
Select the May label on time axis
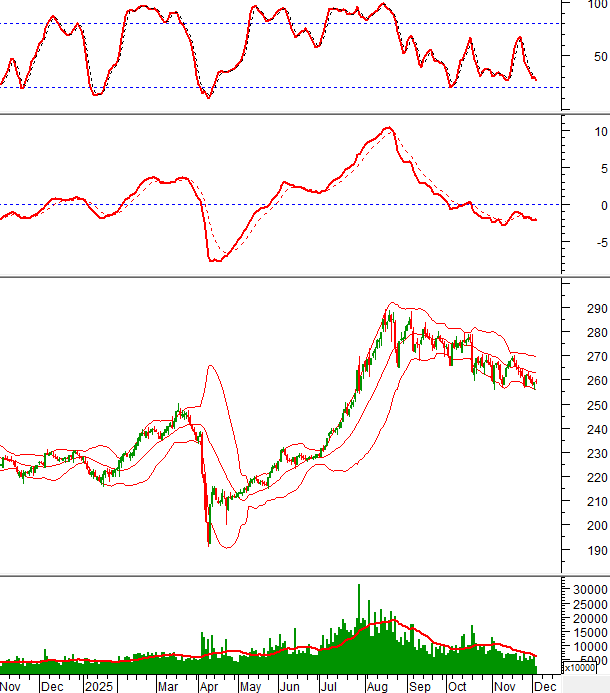pyautogui.click(x=249, y=687)
